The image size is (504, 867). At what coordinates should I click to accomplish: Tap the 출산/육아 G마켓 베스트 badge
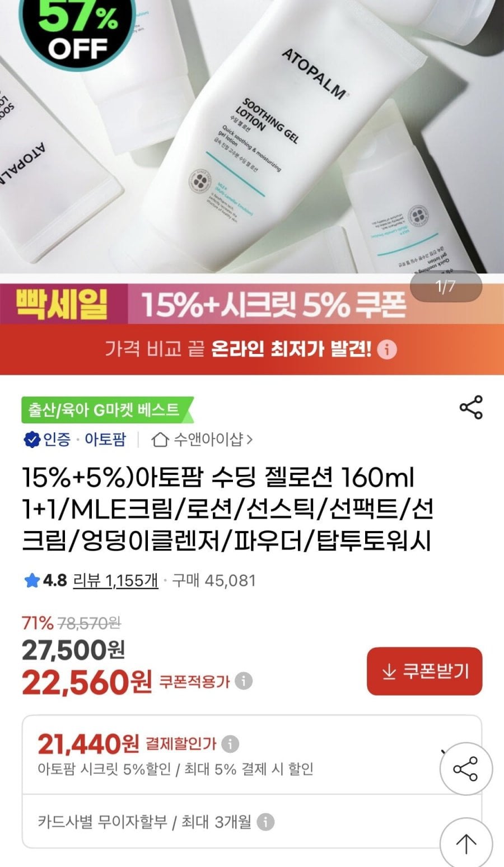pos(106,410)
